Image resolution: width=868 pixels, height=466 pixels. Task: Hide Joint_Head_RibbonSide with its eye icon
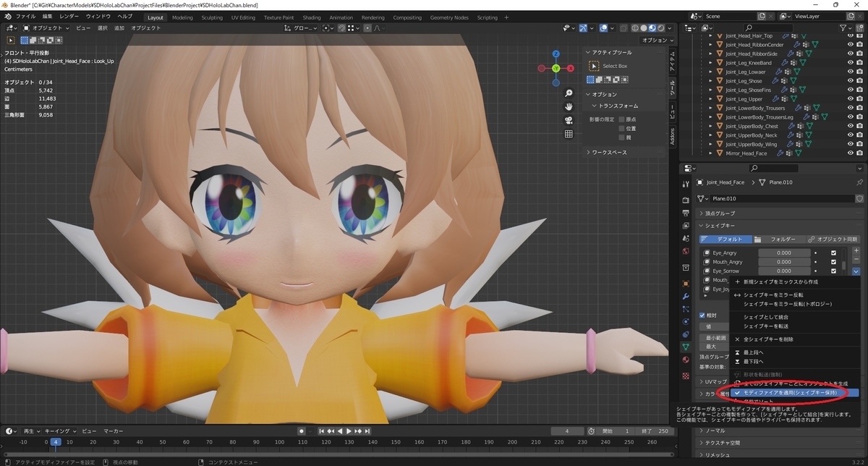pyautogui.click(x=850, y=54)
